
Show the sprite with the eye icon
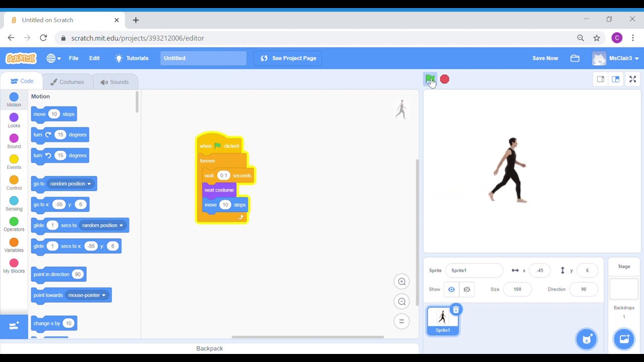tap(451, 290)
